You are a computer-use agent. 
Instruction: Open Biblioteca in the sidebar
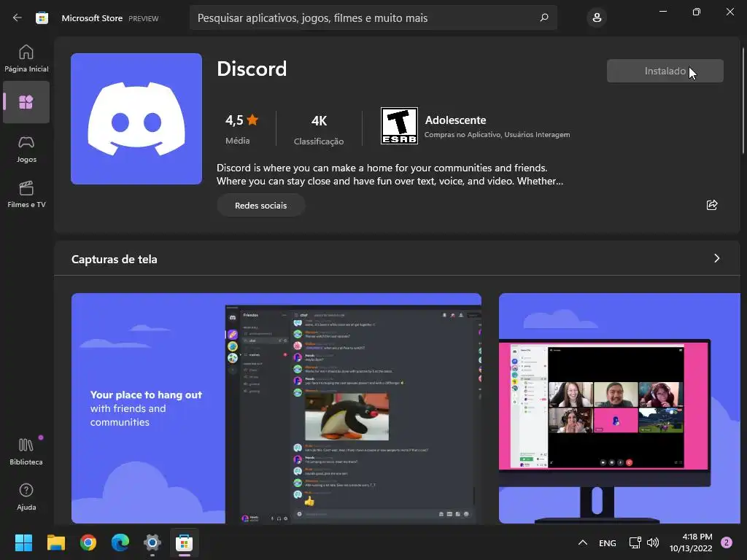click(26, 451)
